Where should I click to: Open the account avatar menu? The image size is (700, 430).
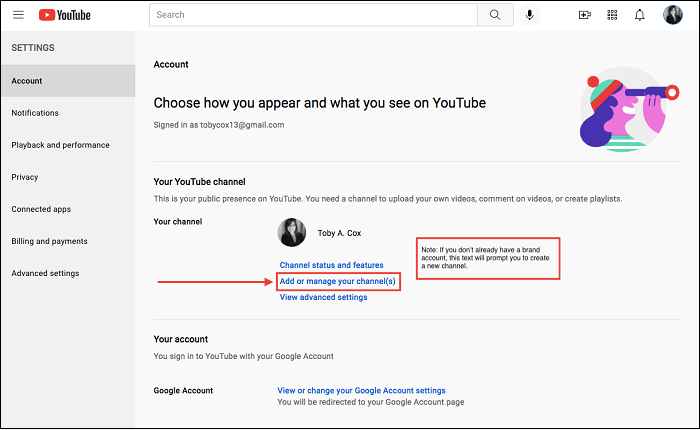pos(673,15)
